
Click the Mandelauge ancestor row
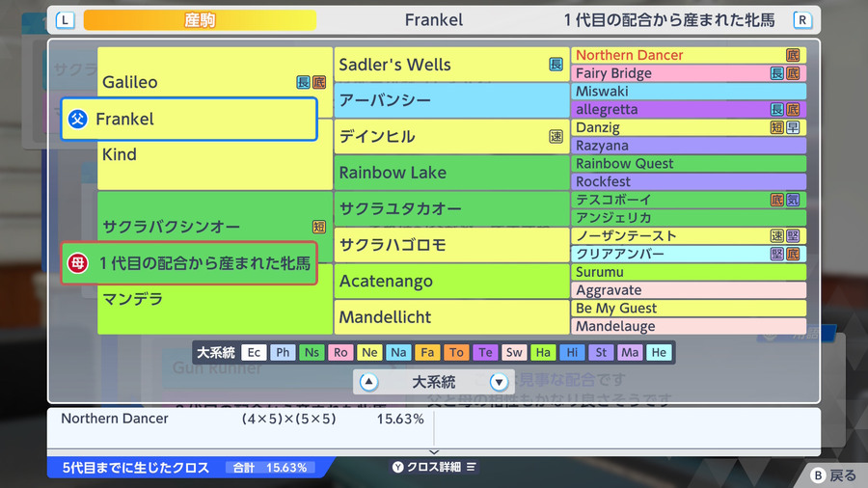click(x=689, y=326)
